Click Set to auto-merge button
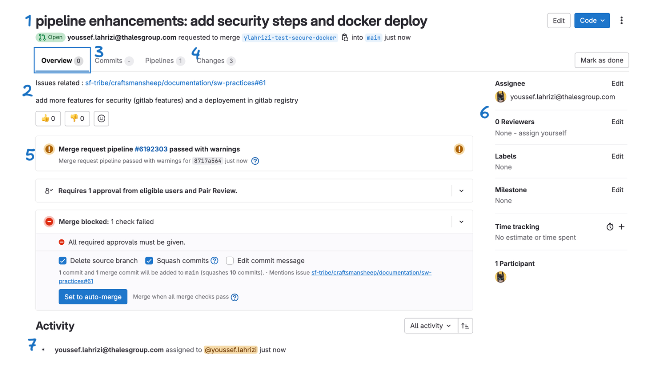Viewport: 660px width, 368px height. click(x=93, y=296)
